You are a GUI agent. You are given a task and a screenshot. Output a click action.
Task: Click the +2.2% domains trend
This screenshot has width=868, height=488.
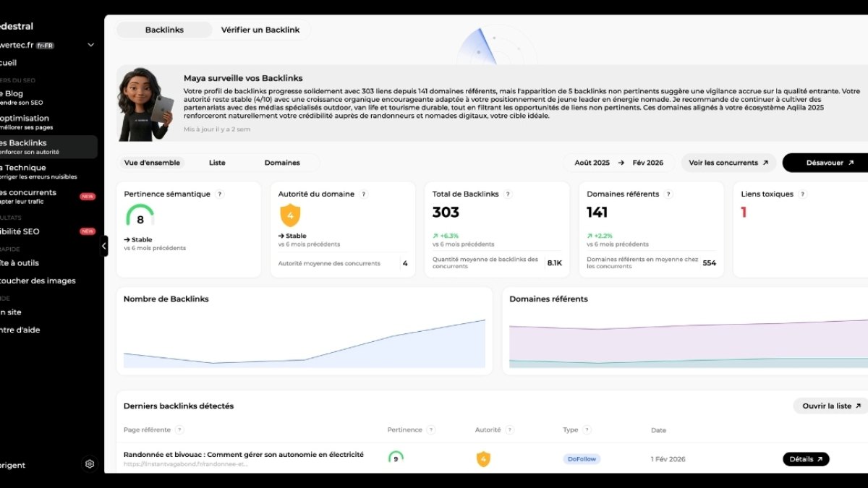[600, 236]
